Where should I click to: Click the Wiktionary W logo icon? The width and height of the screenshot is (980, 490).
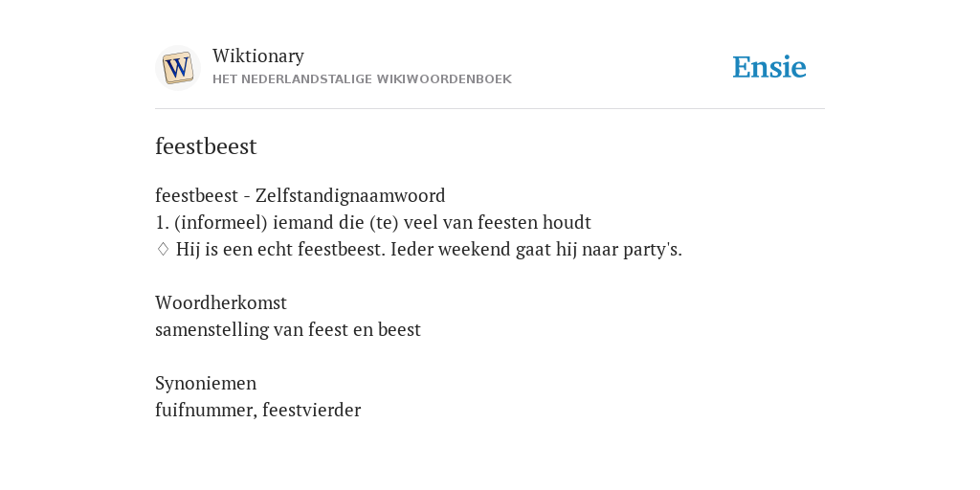tap(177, 68)
